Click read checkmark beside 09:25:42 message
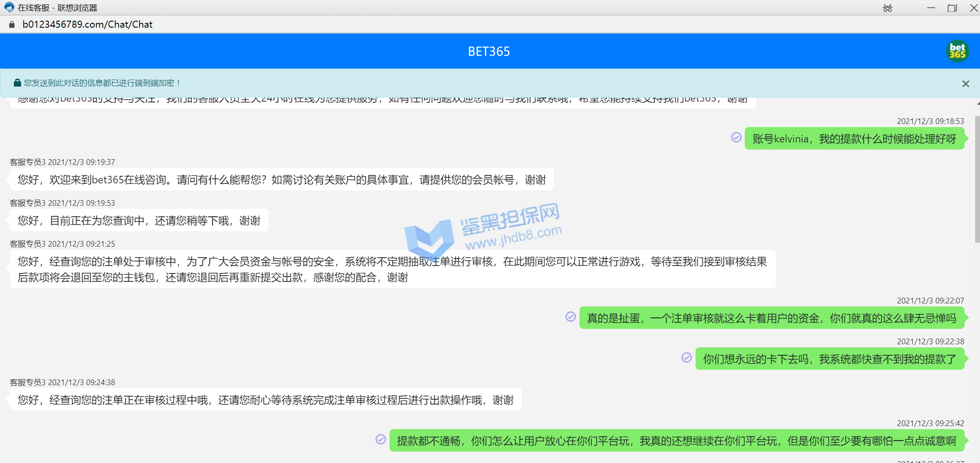Viewport: 980px width, 463px height. pos(380,439)
